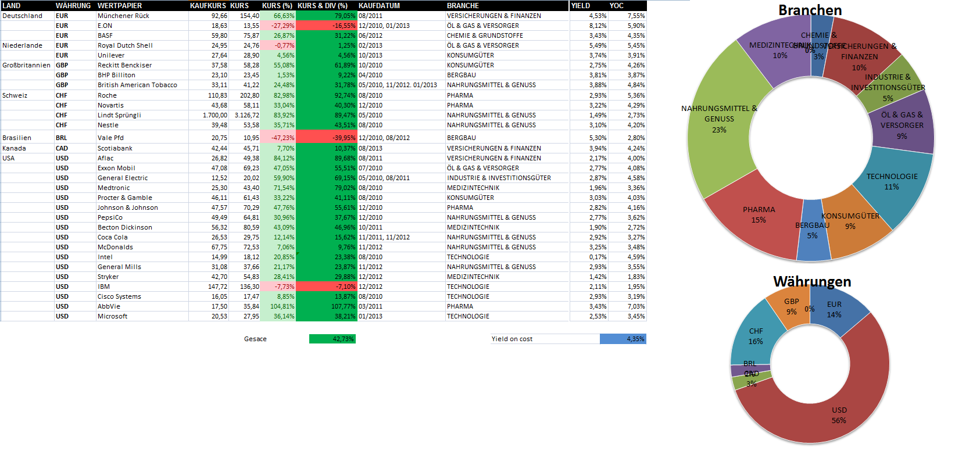
Task: Click the KURS & DIV (%) header
Action: click(x=326, y=6)
